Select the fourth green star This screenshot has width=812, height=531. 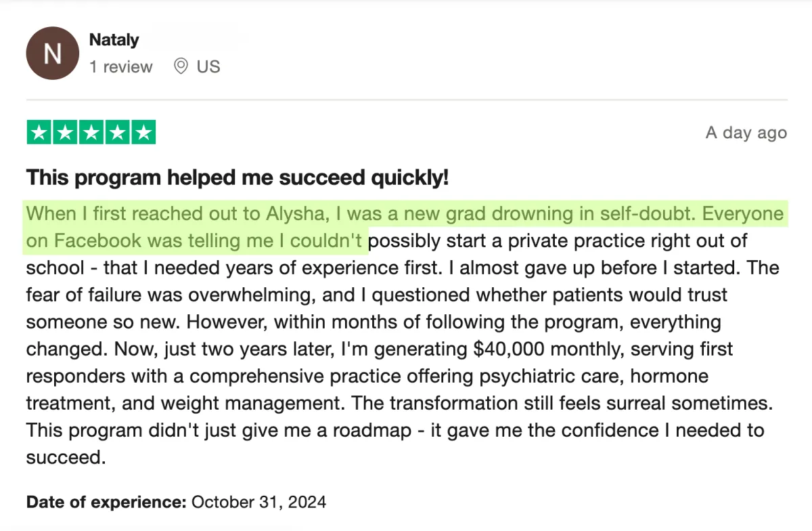point(117,132)
